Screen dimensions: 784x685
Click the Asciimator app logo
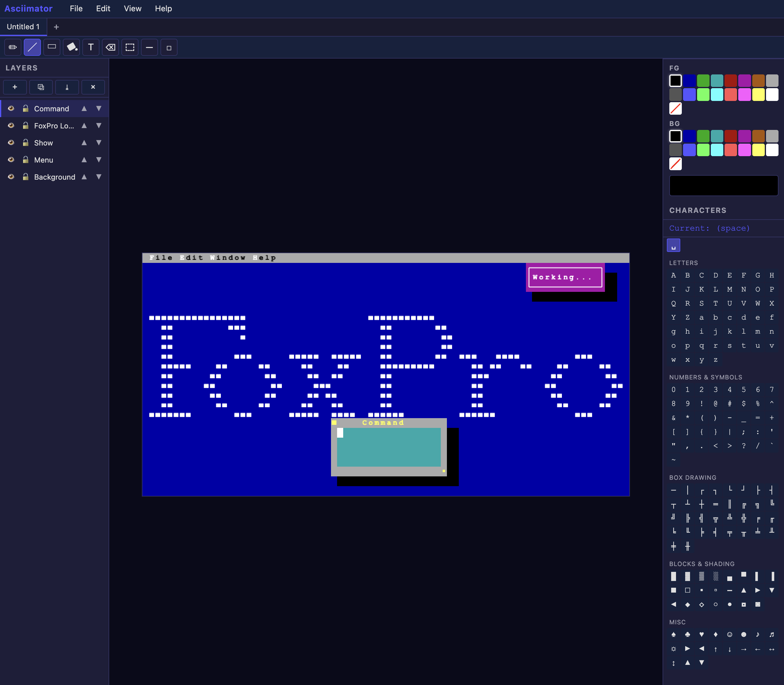point(28,9)
